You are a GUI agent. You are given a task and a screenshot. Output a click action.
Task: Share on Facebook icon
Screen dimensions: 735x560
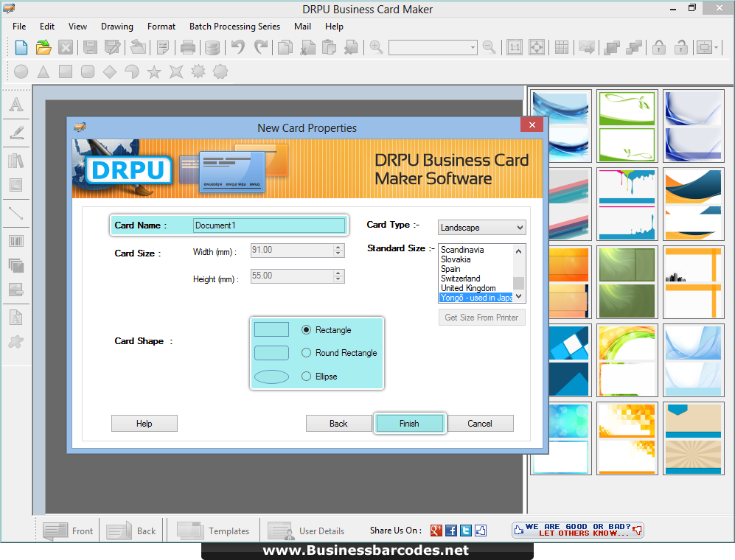(x=451, y=531)
